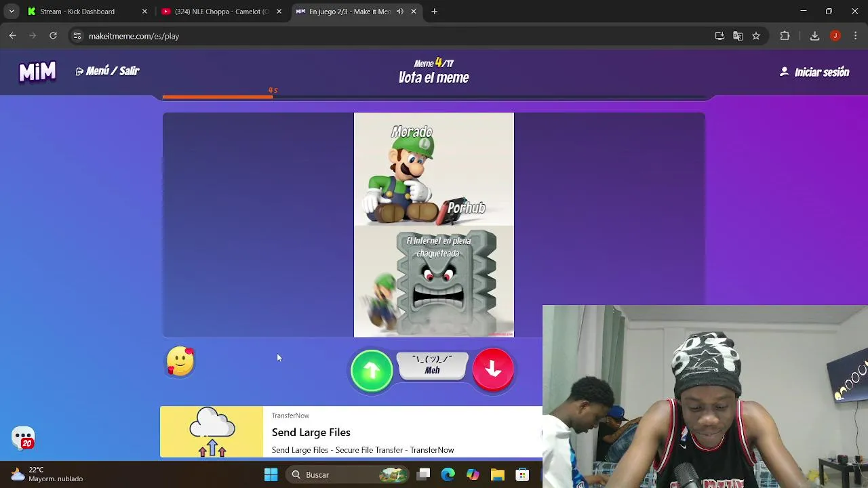View site information icon
This screenshot has width=868, height=488.
pos(77,36)
